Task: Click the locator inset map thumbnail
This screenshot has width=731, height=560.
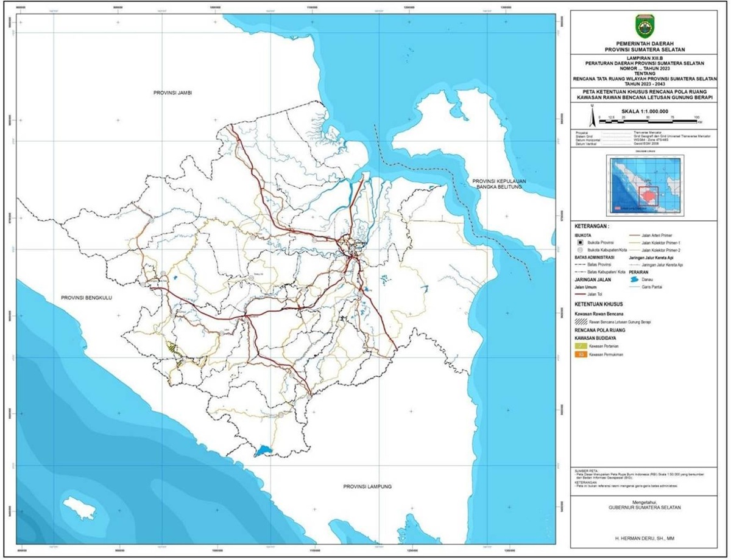Action: click(x=644, y=183)
